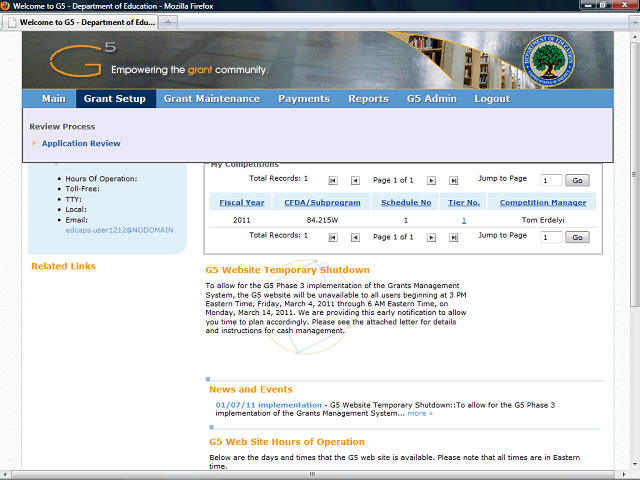Open the 01/07/11 implementation news link
Image resolution: width=640 pixels, height=480 pixels.
[269, 405]
